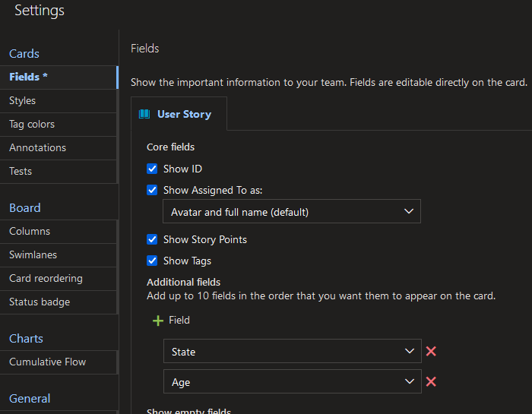
Task: Open the Fields settings page
Action: (59, 77)
